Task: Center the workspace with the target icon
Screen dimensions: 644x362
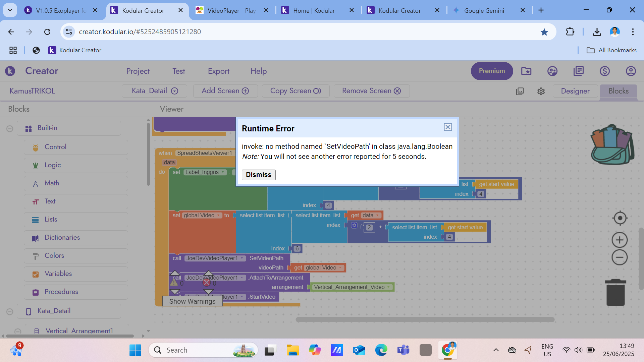Action: pyautogui.click(x=620, y=218)
